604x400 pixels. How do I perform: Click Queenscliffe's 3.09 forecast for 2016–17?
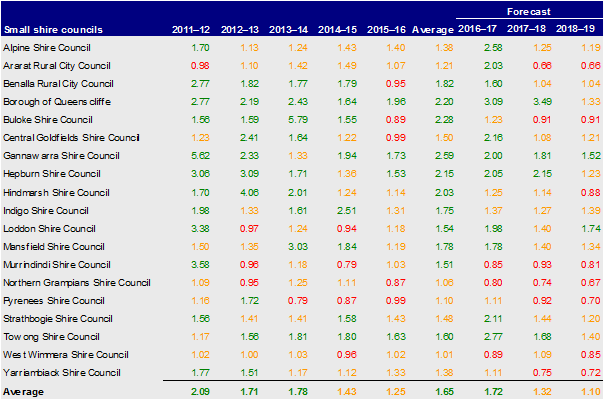coord(493,102)
